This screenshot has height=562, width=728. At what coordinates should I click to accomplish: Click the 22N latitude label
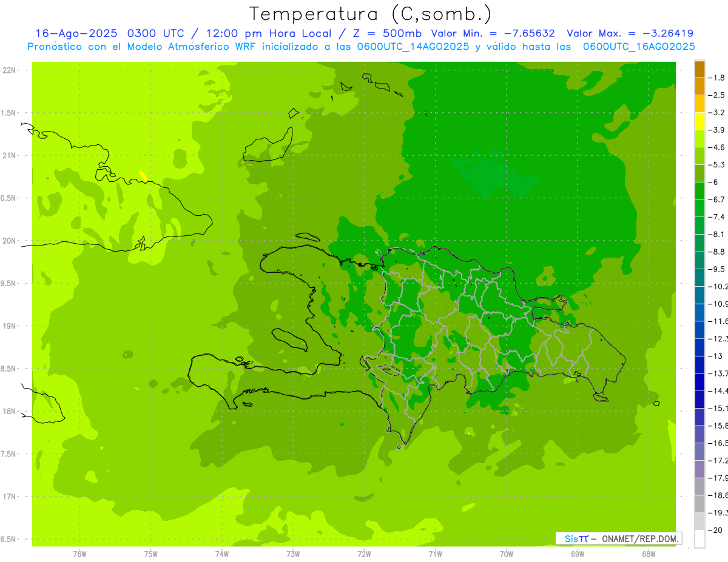(8, 70)
